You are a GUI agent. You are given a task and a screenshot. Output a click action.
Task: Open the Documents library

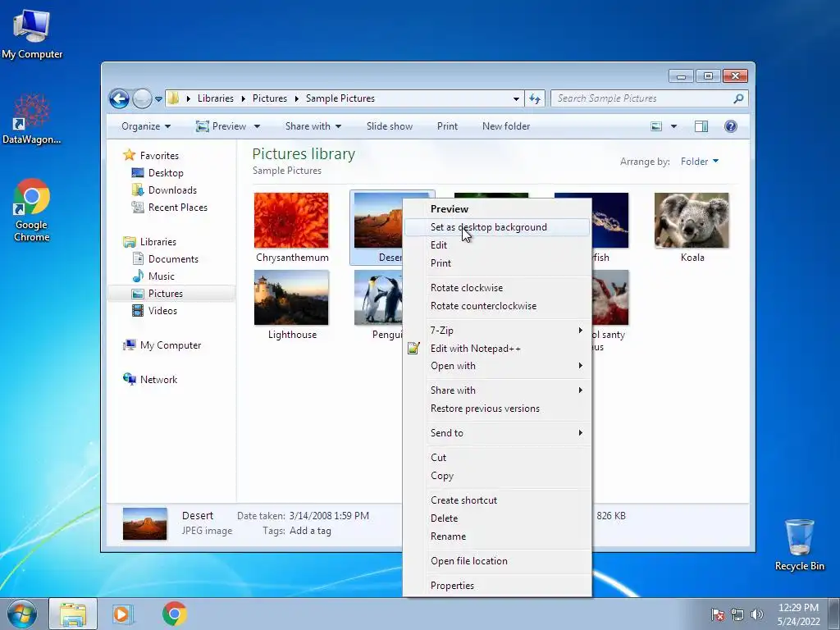(x=173, y=259)
